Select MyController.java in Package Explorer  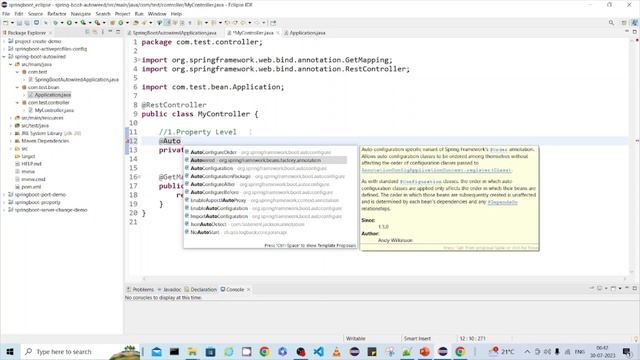54,110
